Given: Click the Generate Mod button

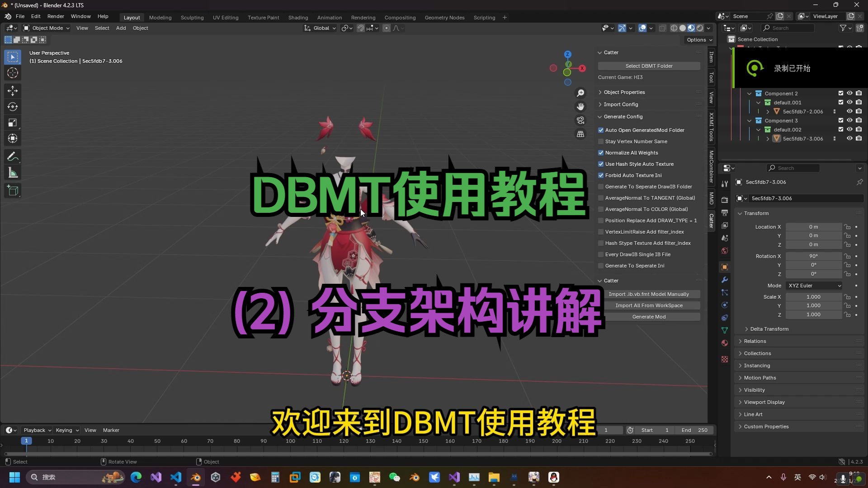Looking at the screenshot, I should tap(649, 317).
